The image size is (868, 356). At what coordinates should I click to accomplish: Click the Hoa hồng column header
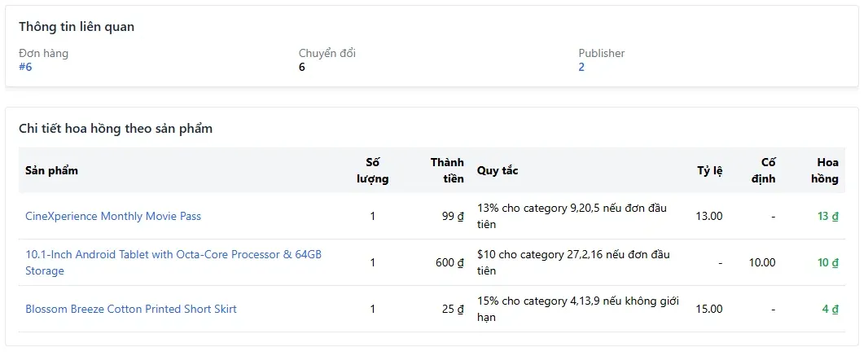click(825, 170)
